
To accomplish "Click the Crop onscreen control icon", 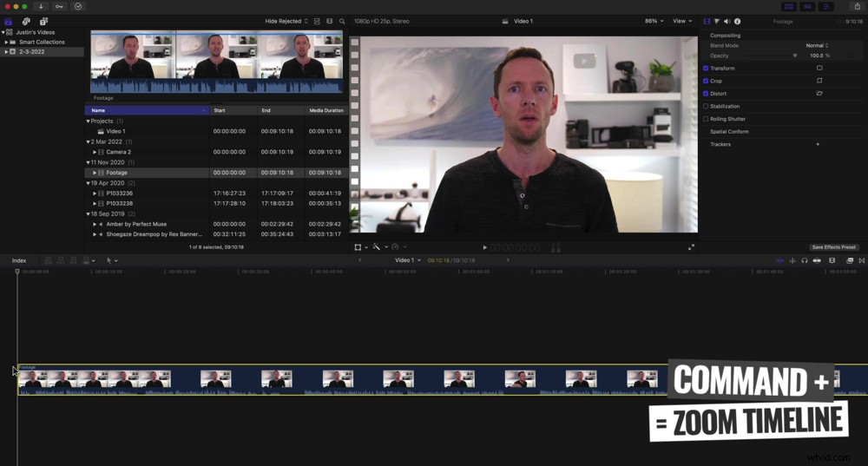I will [x=819, y=81].
